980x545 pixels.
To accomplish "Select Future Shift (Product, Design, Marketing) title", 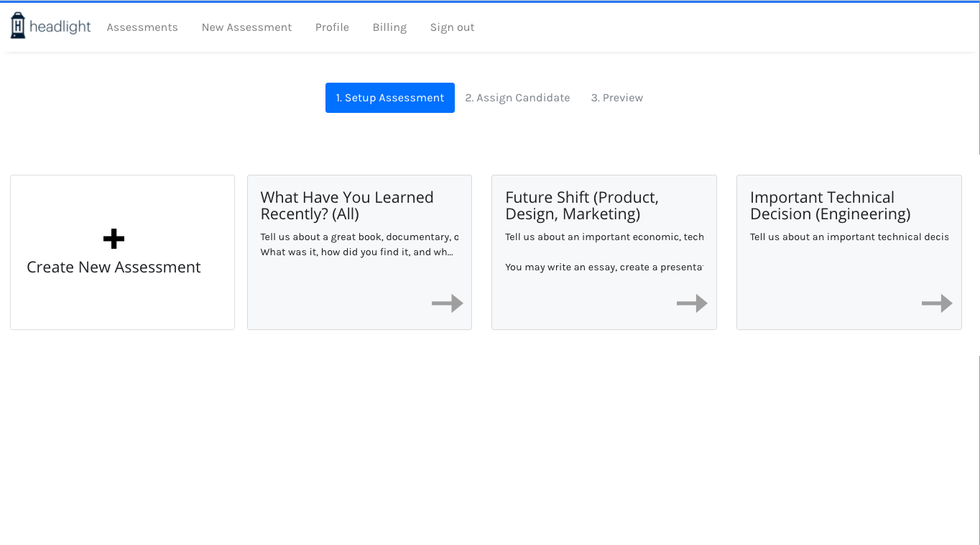I will [581, 206].
